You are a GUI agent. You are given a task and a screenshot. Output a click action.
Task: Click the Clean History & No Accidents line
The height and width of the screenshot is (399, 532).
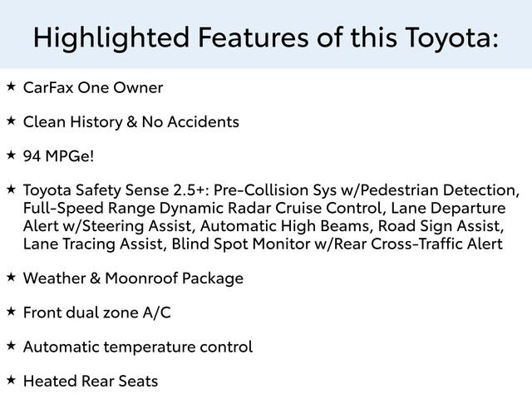point(131,122)
